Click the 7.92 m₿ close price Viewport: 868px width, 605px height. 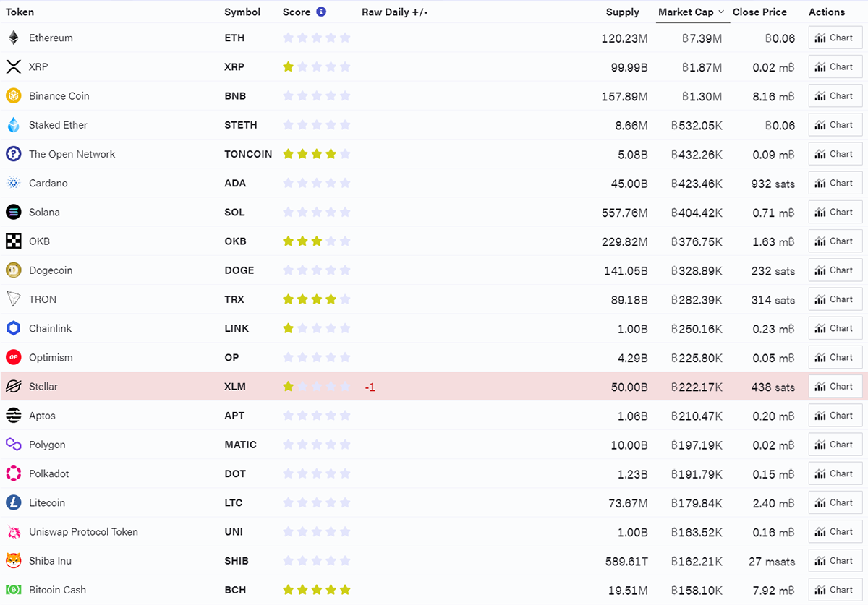pyautogui.click(x=773, y=590)
